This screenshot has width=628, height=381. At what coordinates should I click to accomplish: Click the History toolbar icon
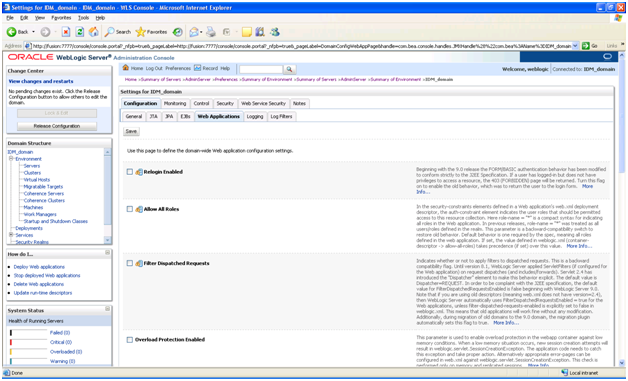177,32
